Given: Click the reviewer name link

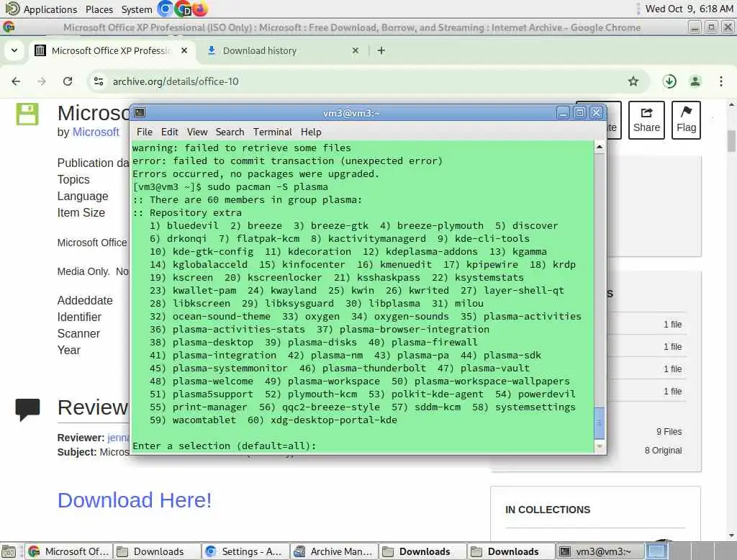Looking at the screenshot, I should (118, 438).
